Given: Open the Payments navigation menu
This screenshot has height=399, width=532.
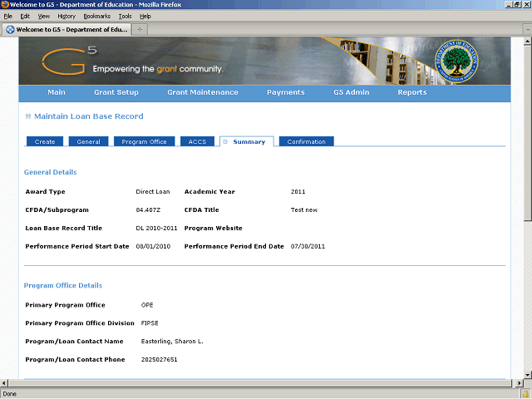Looking at the screenshot, I should pyautogui.click(x=286, y=92).
